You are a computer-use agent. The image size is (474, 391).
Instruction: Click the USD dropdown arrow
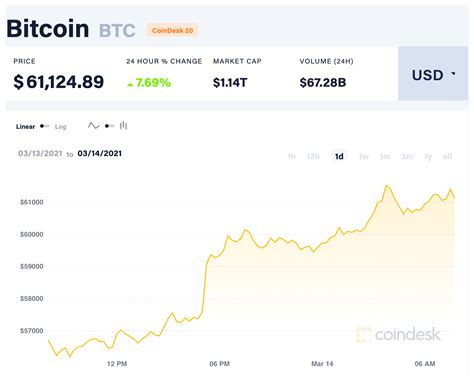(x=453, y=73)
